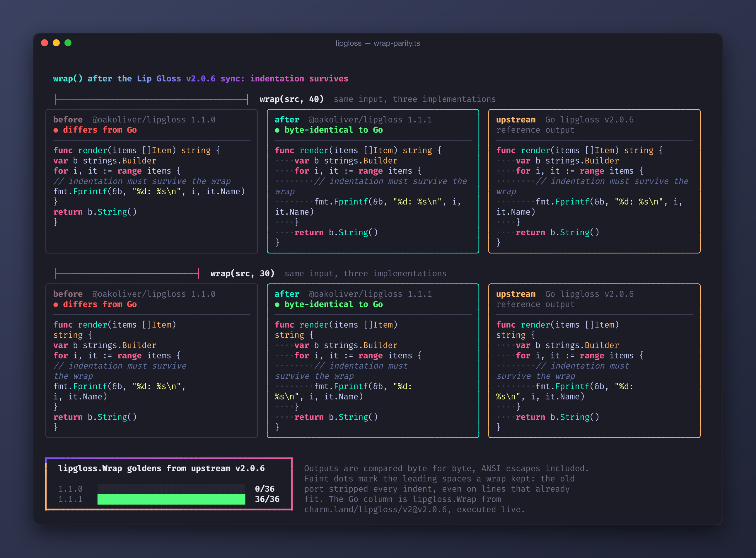This screenshot has width=756, height=558.
Task: Minimize the window using the yellow button
Action: pyautogui.click(x=56, y=43)
